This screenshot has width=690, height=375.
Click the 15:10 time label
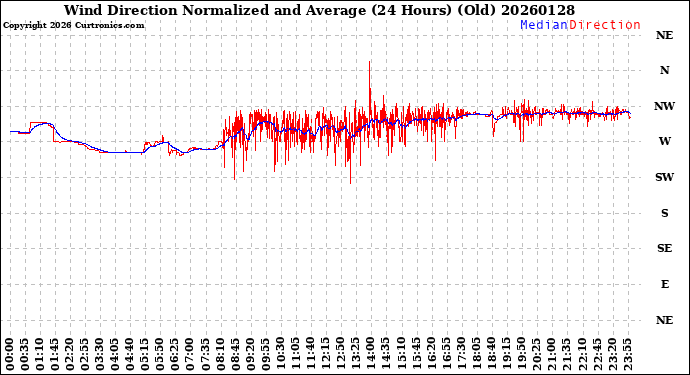click(402, 354)
